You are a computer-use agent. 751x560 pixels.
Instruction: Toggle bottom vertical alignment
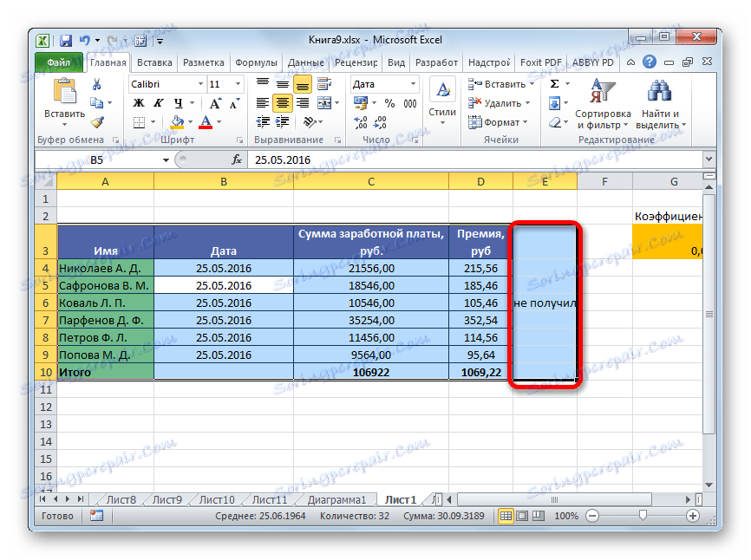pyautogui.click(x=302, y=84)
